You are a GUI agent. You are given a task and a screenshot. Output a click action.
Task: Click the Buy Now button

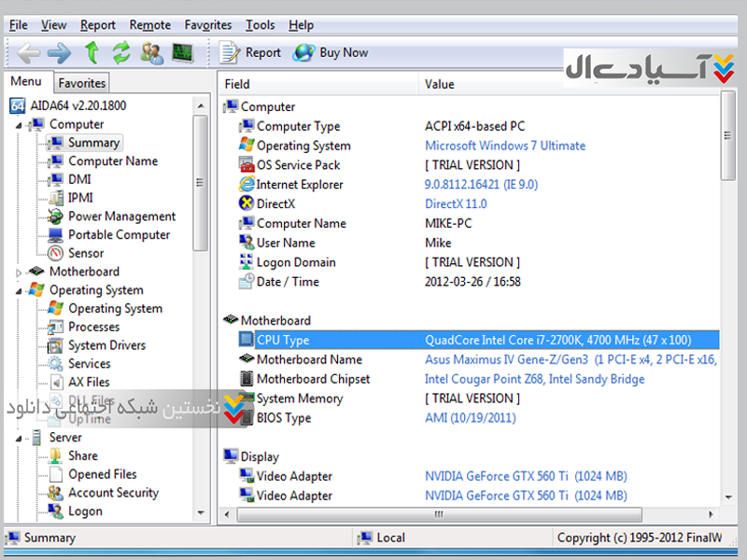[x=331, y=53]
